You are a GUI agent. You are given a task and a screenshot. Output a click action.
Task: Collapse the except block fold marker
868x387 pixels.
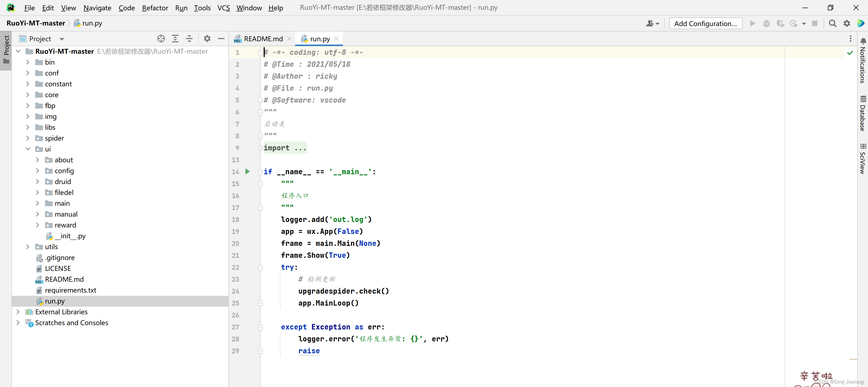260,327
